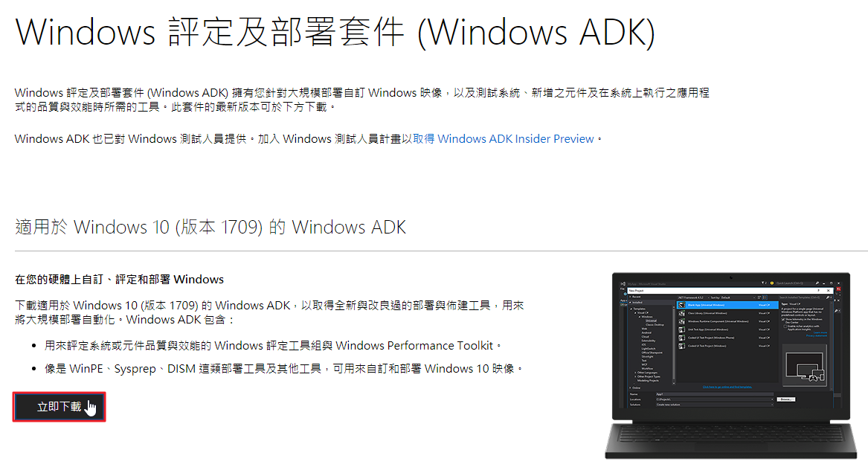Viewport: 868px width, 473px height.
Task: Expand the Other Languages tree node
Action: point(635,373)
